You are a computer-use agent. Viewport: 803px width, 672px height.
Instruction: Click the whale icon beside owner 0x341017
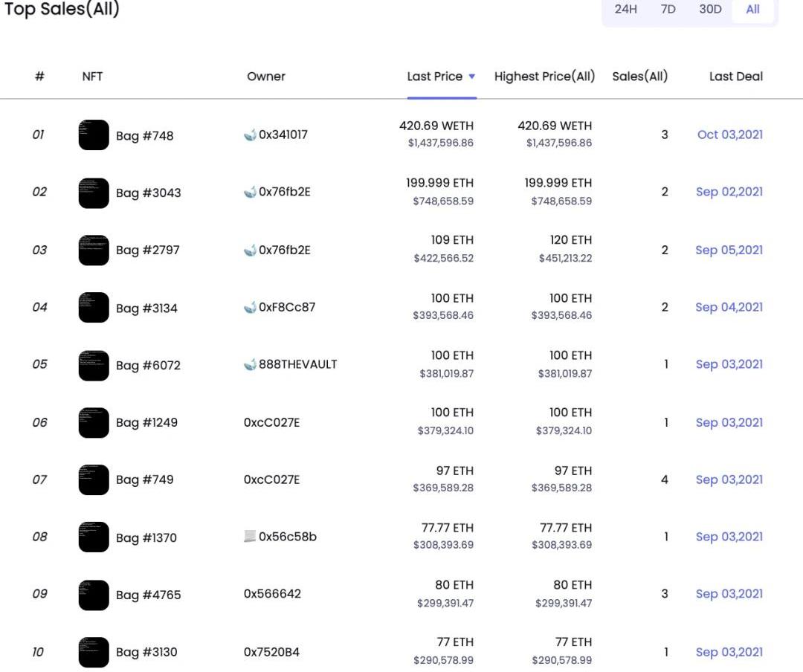click(x=250, y=135)
